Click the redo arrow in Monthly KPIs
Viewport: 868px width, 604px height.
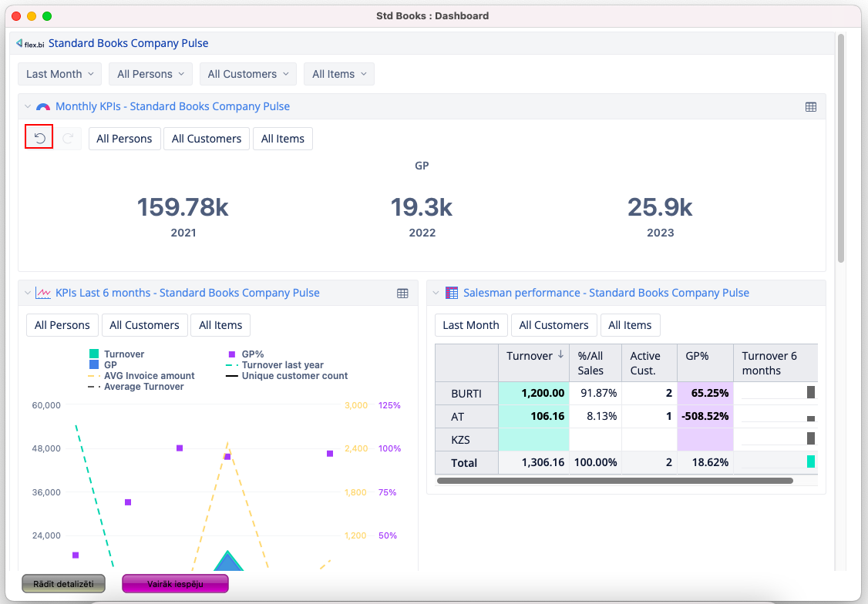pyautogui.click(x=69, y=138)
